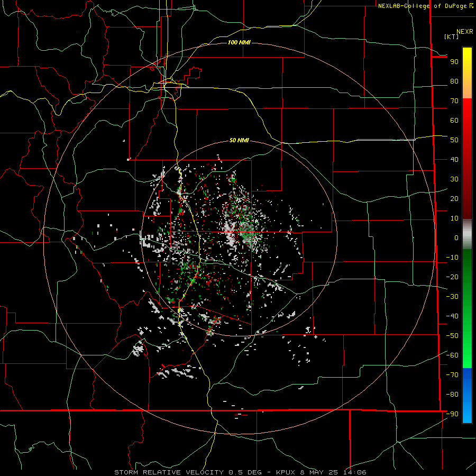Click the "14:06" timestamp in the footer

pos(355,472)
